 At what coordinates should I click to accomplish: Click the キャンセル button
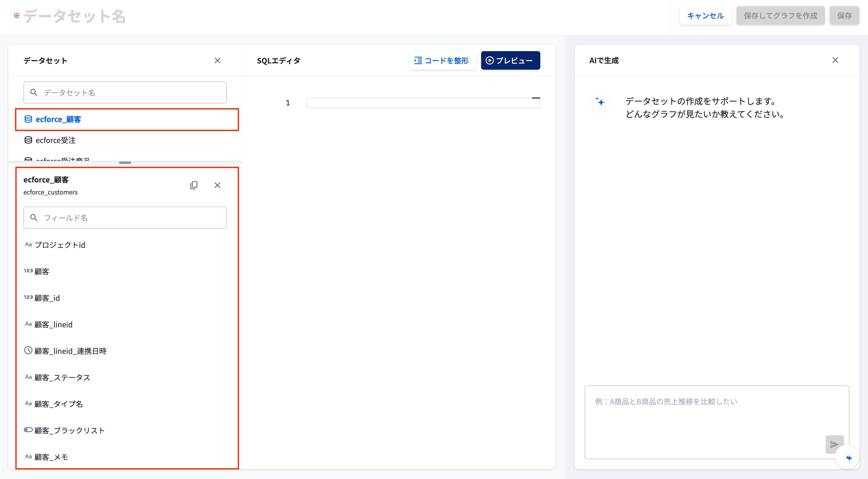(705, 15)
